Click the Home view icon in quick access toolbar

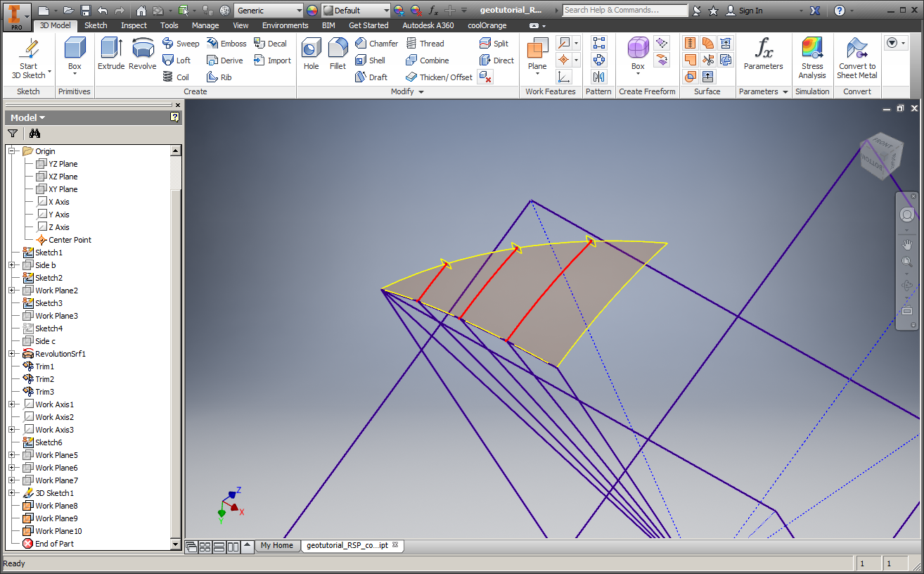[141, 11]
